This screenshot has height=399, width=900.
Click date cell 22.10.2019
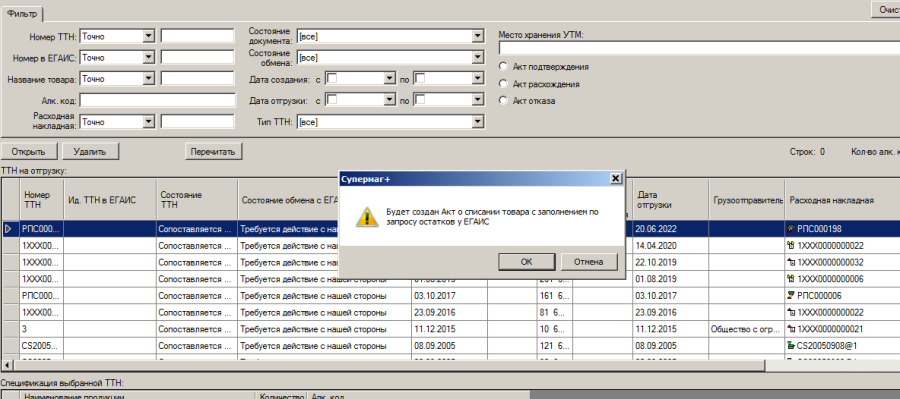(x=670, y=262)
